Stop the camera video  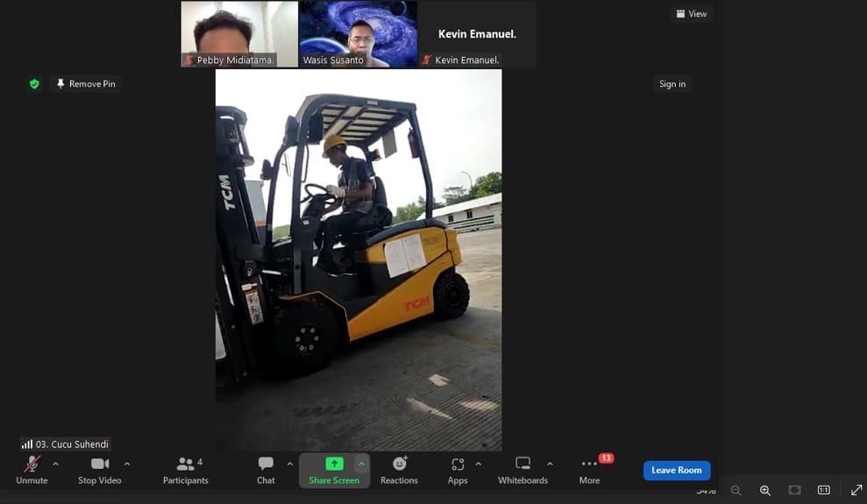tap(100, 471)
